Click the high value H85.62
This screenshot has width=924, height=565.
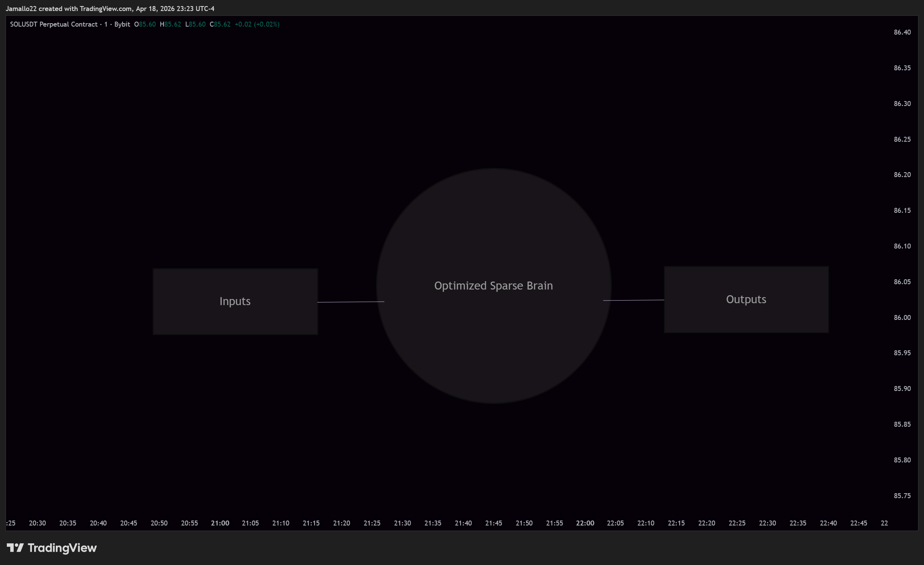coord(171,24)
